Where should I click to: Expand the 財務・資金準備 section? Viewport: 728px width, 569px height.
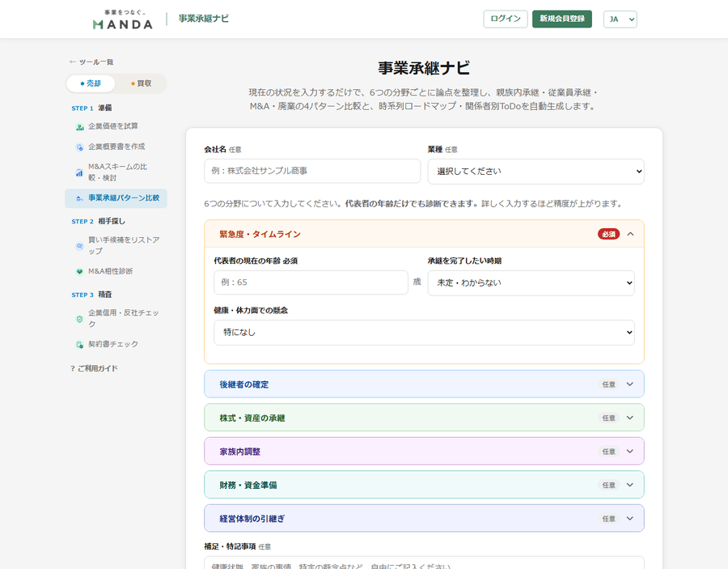424,485
